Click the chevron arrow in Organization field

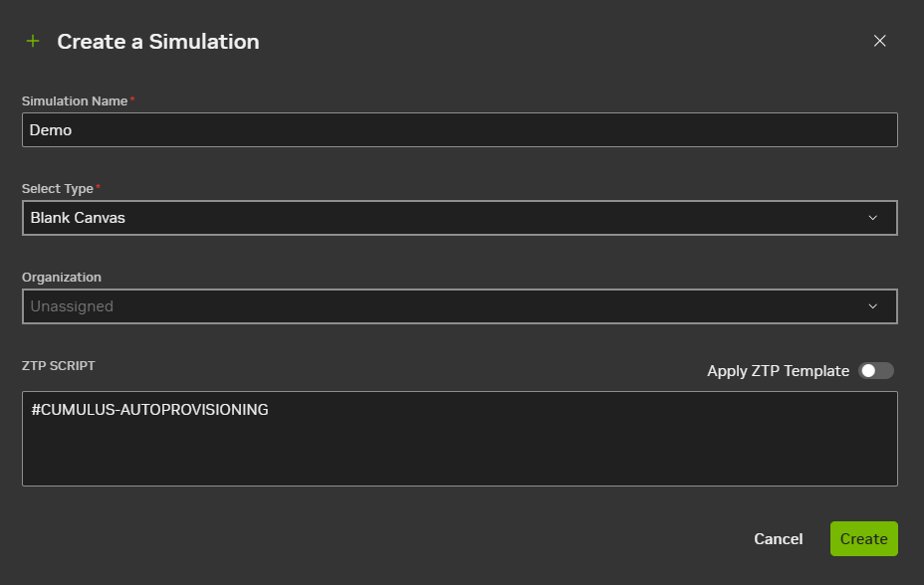[873, 306]
